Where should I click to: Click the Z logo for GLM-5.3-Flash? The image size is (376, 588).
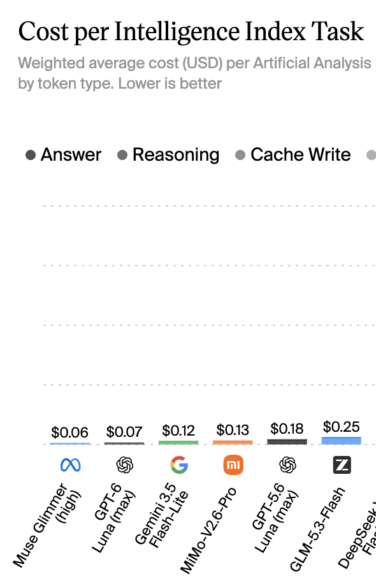342,465
